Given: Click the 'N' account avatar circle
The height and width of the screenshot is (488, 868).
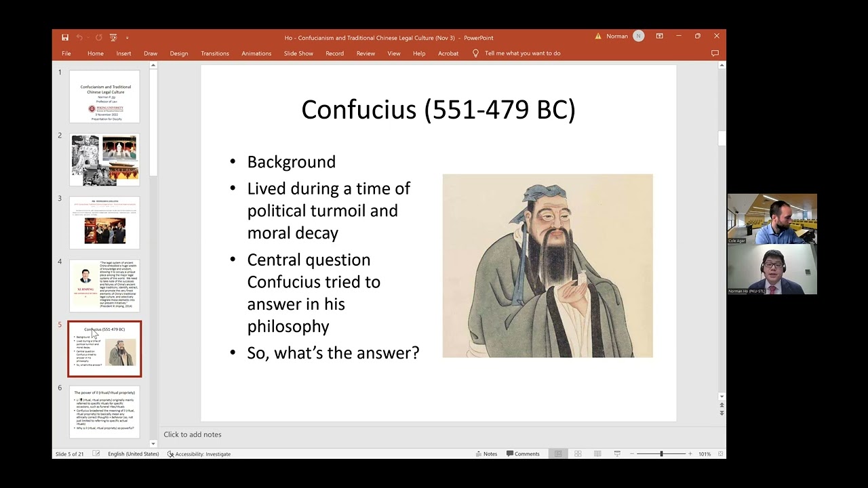Looking at the screenshot, I should (x=638, y=37).
